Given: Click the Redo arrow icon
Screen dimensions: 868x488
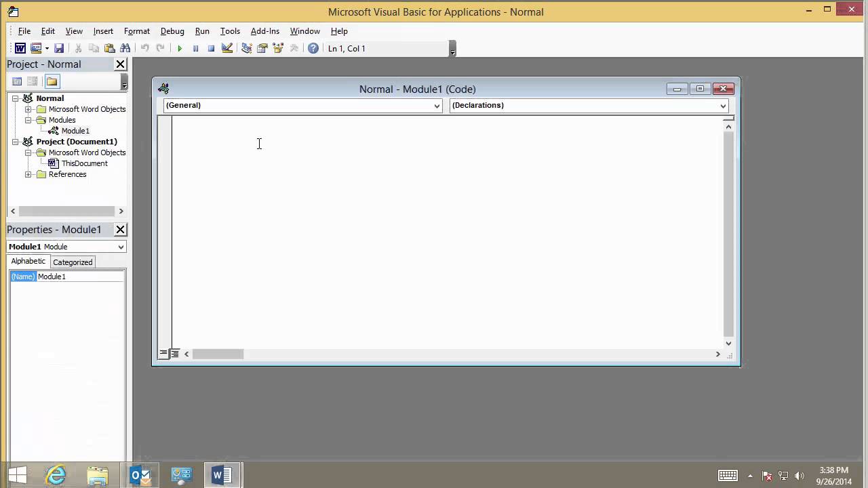Looking at the screenshot, I should (160, 48).
